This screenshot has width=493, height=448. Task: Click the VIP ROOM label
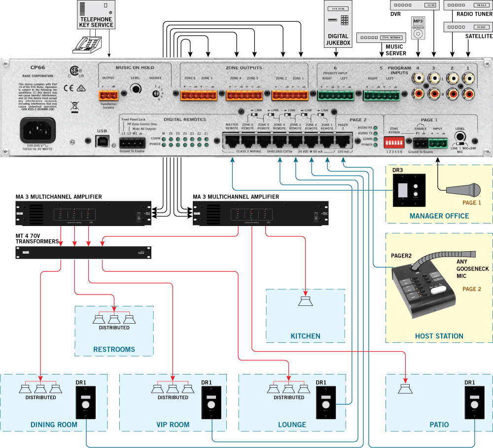173,425
